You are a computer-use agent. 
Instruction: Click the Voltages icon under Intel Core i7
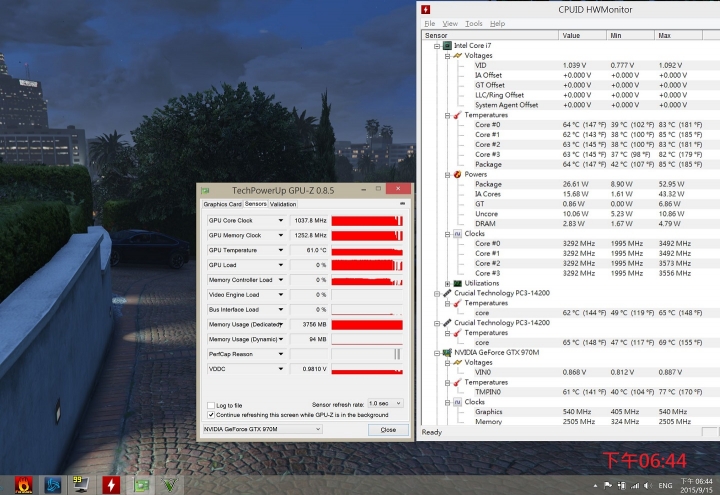coord(457,56)
